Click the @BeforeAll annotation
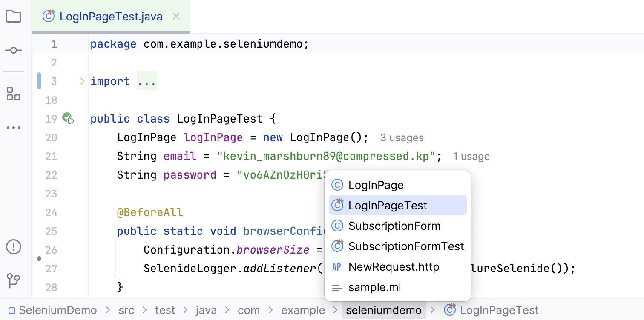This screenshot has width=644, height=320. [150, 212]
